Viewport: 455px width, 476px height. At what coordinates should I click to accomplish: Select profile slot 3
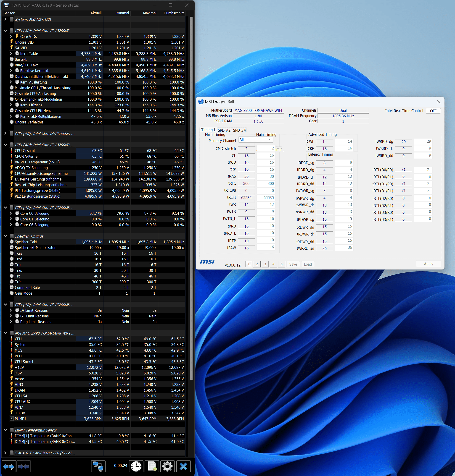coord(265,264)
